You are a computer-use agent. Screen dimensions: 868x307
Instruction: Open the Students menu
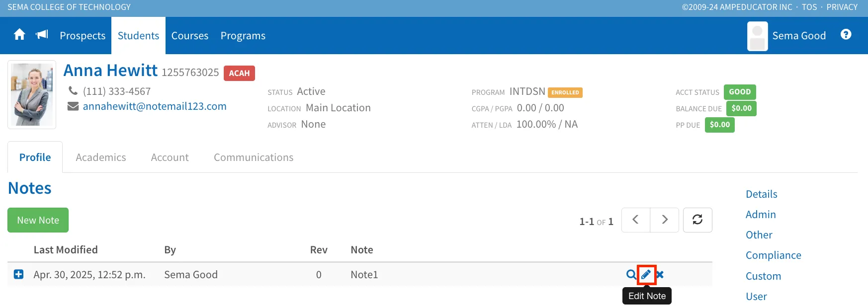click(138, 36)
